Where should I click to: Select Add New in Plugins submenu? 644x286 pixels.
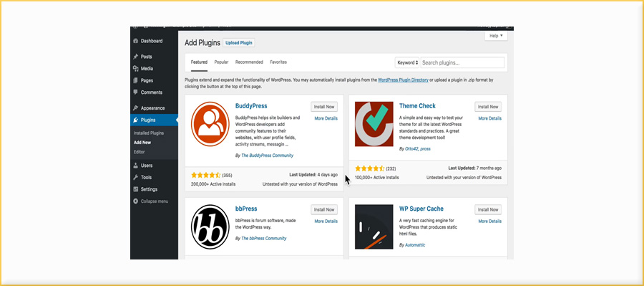[142, 143]
